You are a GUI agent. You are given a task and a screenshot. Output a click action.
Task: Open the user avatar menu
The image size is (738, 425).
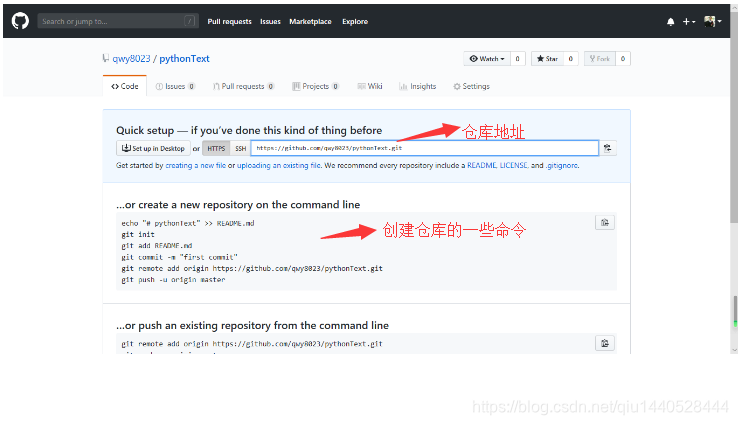coord(713,21)
